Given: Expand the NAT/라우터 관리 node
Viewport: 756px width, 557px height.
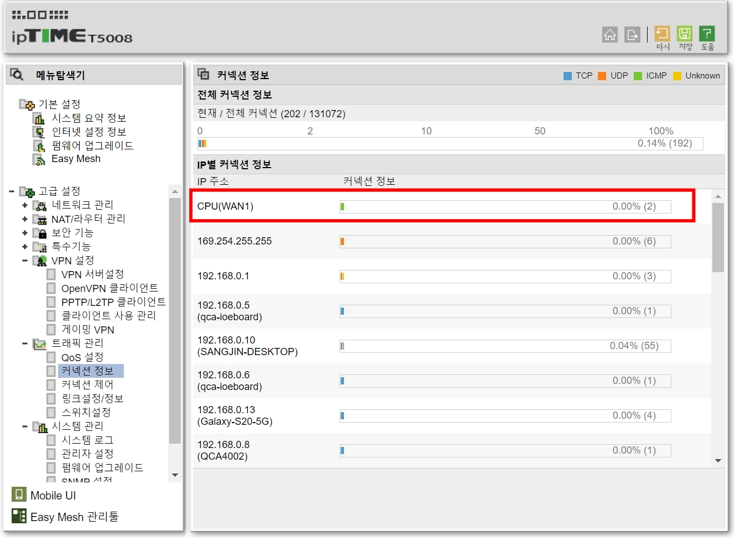Looking at the screenshot, I should [x=25, y=219].
